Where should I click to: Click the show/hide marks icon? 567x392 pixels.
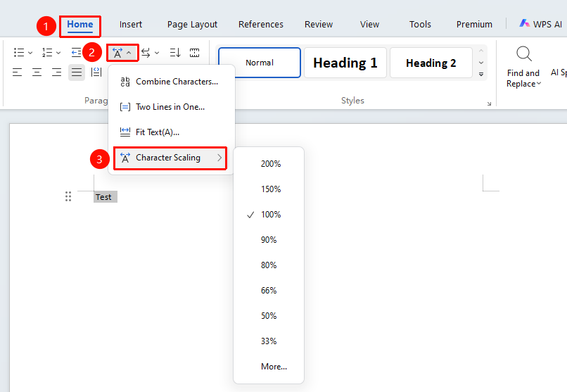(x=195, y=53)
